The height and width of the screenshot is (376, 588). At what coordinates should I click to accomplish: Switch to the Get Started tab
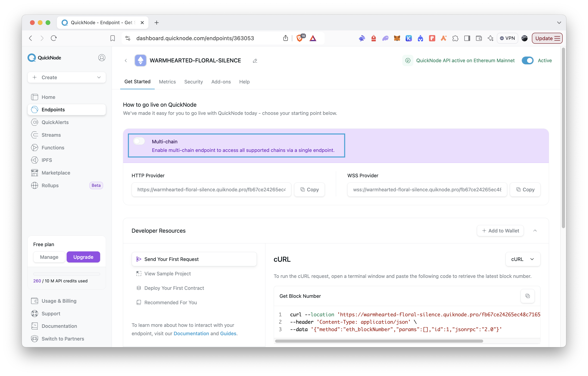[137, 82]
